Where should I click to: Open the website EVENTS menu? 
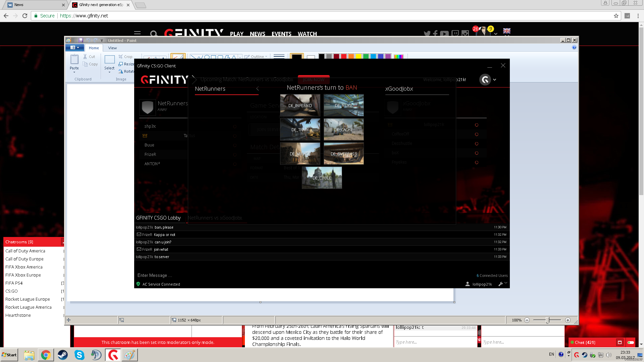pyautogui.click(x=281, y=34)
